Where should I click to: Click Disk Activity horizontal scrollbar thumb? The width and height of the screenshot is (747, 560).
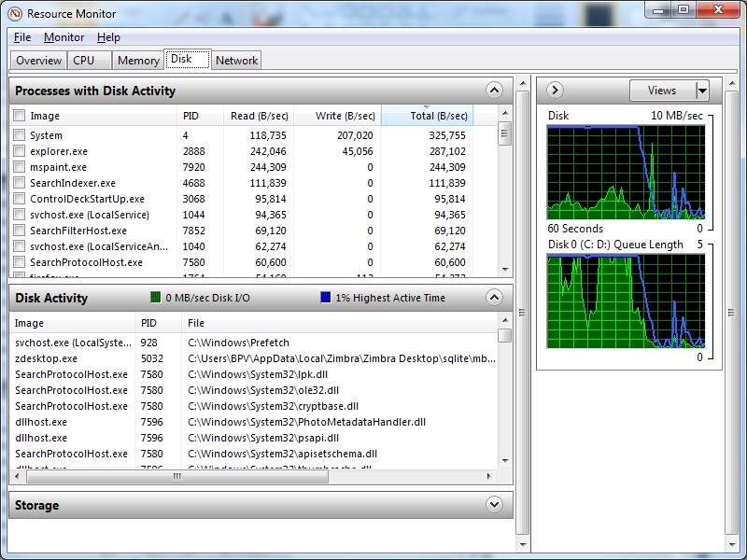click(177, 476)
